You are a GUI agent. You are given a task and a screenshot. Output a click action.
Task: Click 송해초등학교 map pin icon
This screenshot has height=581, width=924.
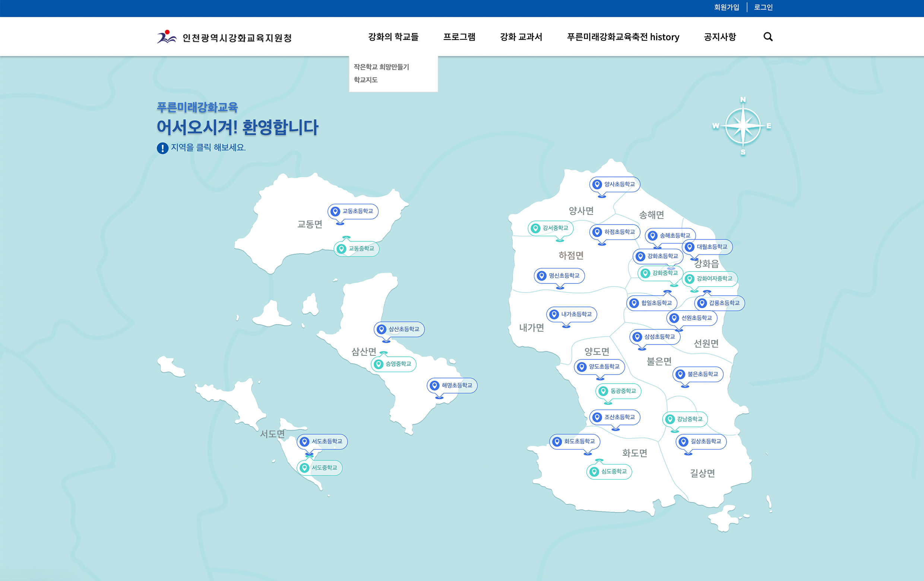[x=653, y=235]
